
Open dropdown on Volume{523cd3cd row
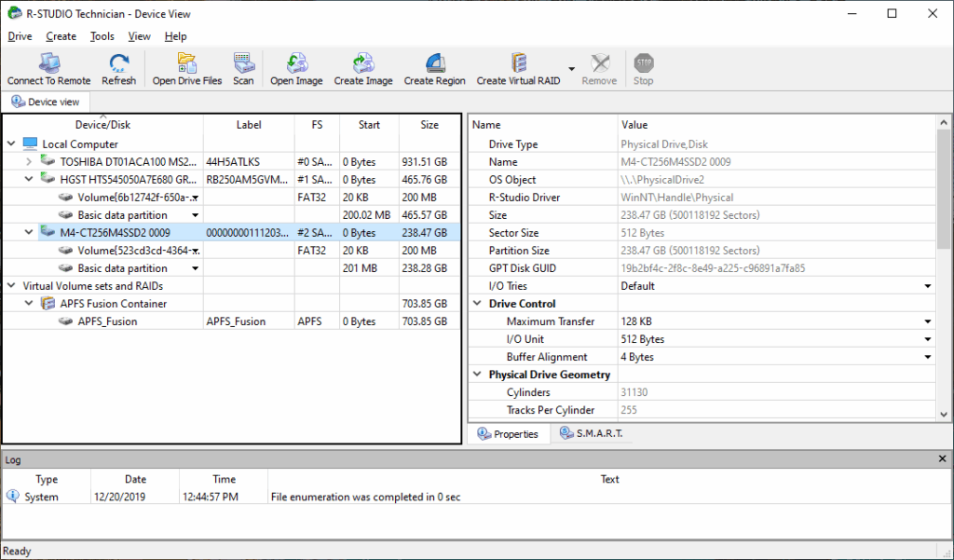click(x=196, y=251)
